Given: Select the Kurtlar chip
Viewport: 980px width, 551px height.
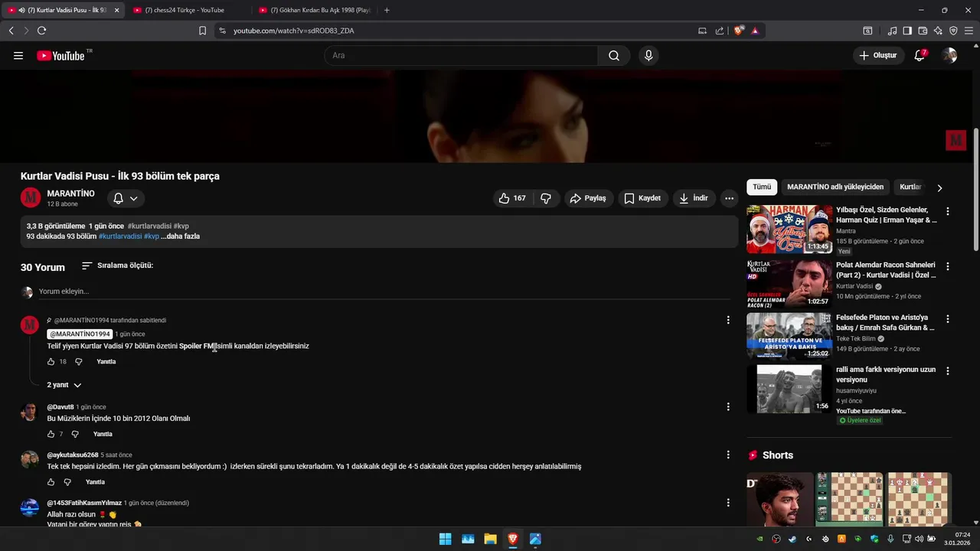Looking at the screenshot, I should [x=910, y=187].
